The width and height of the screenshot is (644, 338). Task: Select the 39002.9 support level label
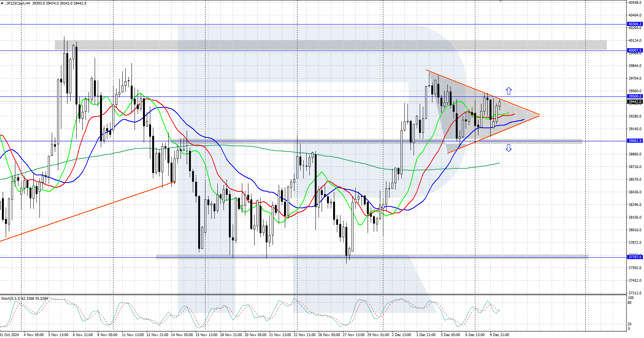coord(635,141)
